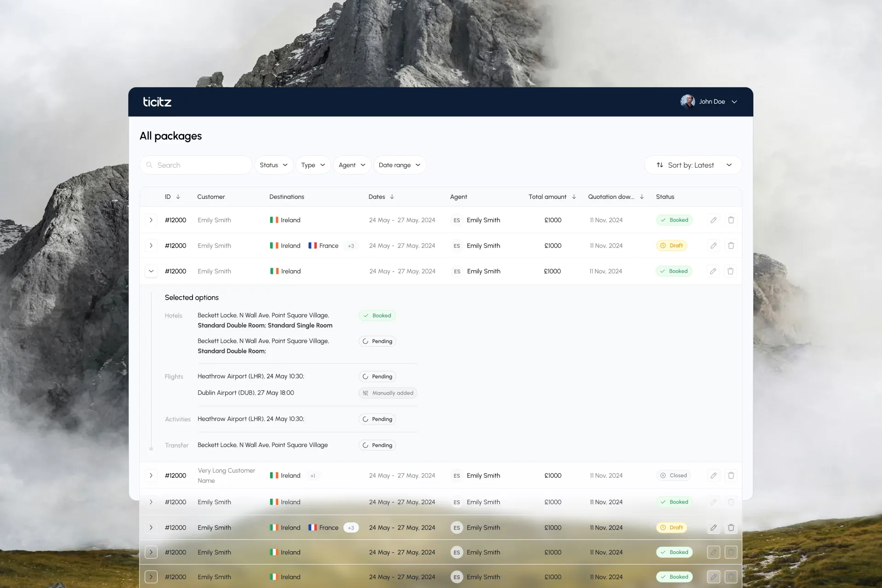Open the Status filter dropdown

click(x=274, y=165)
